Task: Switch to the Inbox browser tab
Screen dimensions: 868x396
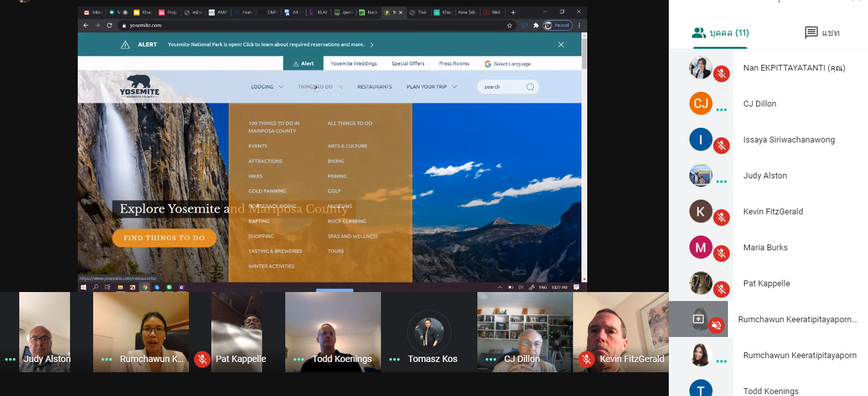Action: click(x=93, y=12)
